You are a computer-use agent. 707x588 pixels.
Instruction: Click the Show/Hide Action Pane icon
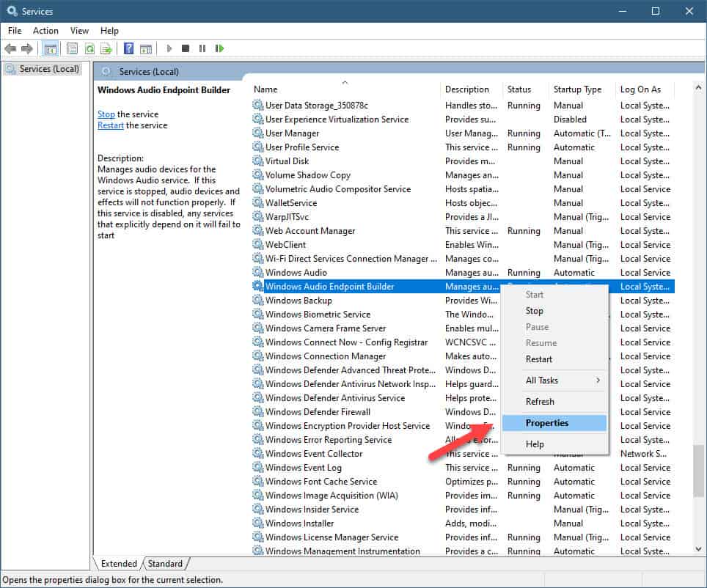coord(146,48)
